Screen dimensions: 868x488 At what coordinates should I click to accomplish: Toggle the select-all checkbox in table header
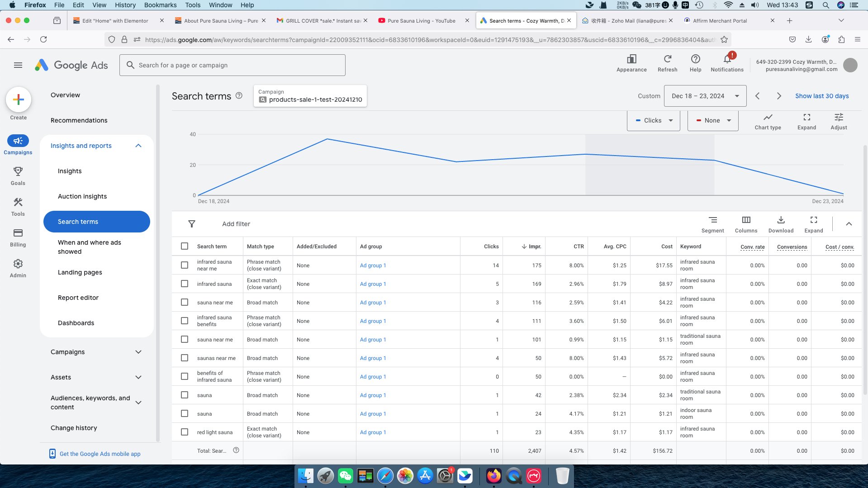[x=185, y=246]
